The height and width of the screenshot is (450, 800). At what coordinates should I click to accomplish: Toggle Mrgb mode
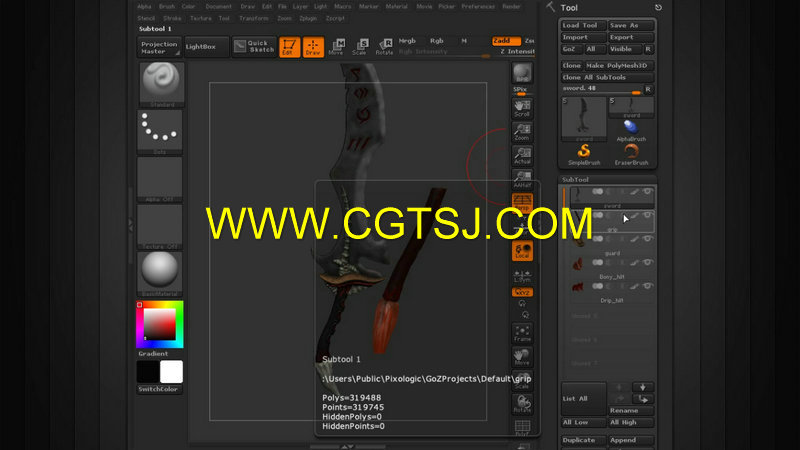407,41
